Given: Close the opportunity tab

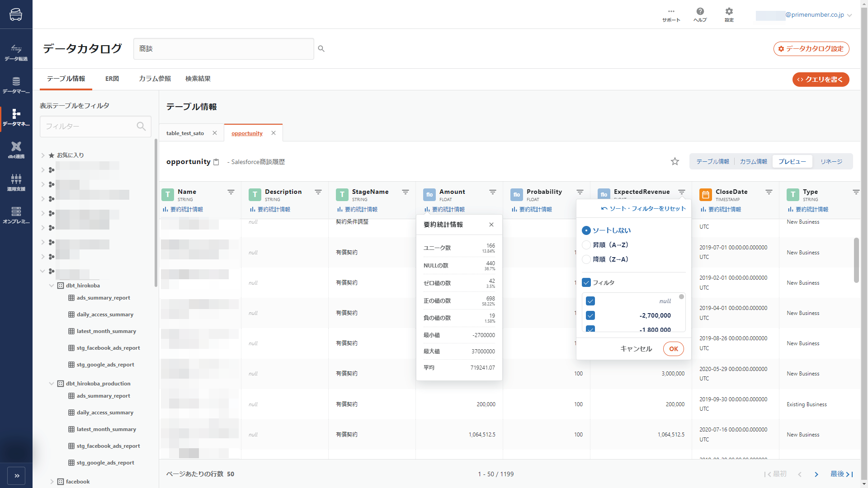Looking at the screenshot, I should click(274, 133).
